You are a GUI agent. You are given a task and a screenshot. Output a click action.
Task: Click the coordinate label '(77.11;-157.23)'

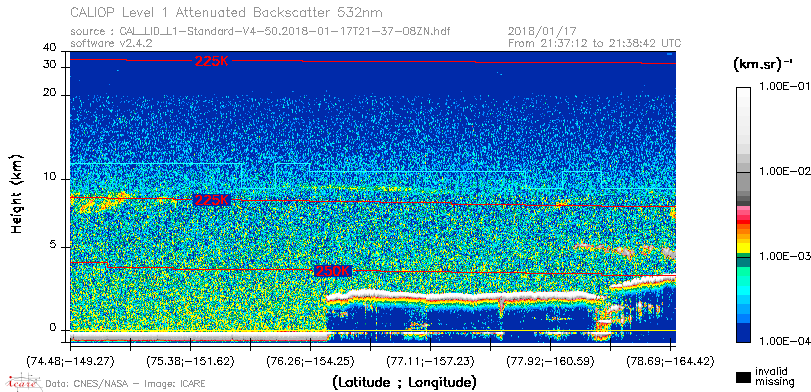430,361
